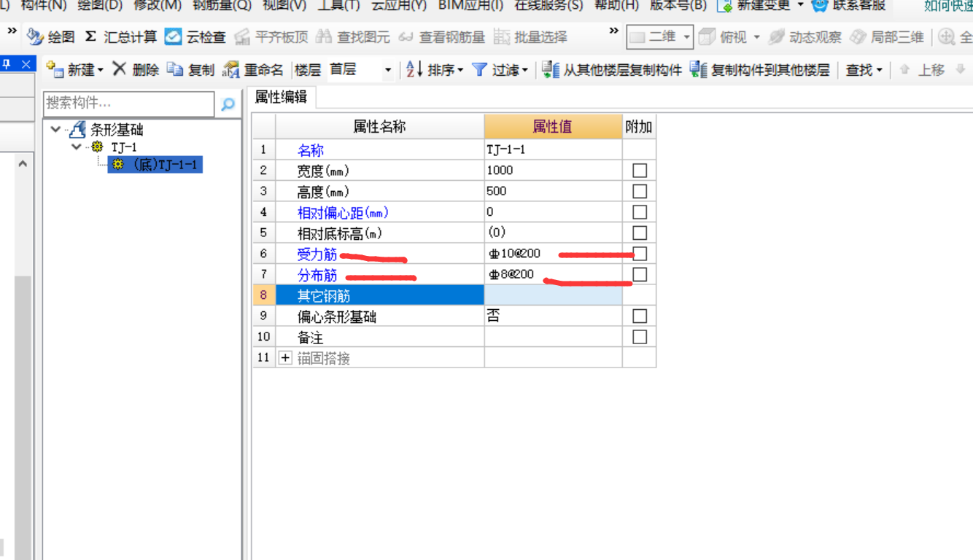Screen dimensions: 973x560
Task: Open the 在线服务(S) menu
Action: (548, 5)
